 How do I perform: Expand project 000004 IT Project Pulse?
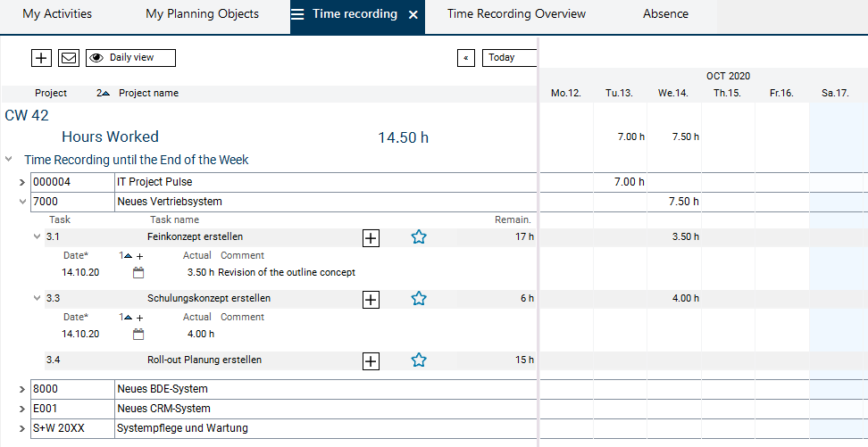click(x=22, y=182)
